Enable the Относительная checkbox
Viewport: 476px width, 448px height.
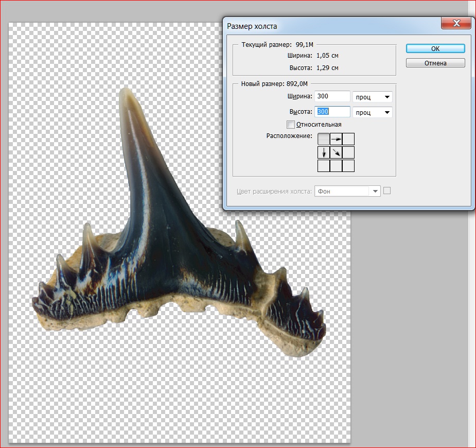291,125
